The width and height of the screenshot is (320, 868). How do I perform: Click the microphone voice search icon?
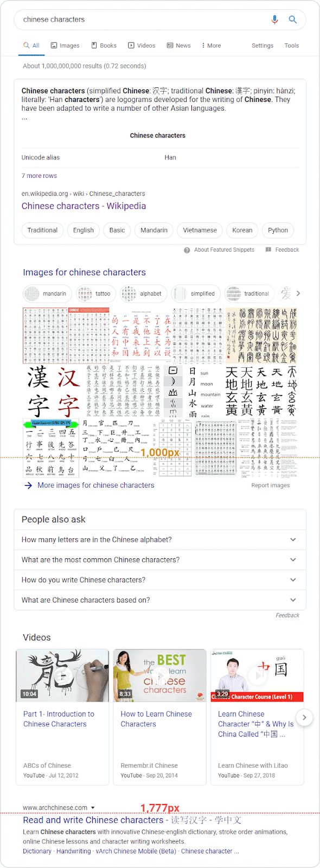tap(274, 20)
